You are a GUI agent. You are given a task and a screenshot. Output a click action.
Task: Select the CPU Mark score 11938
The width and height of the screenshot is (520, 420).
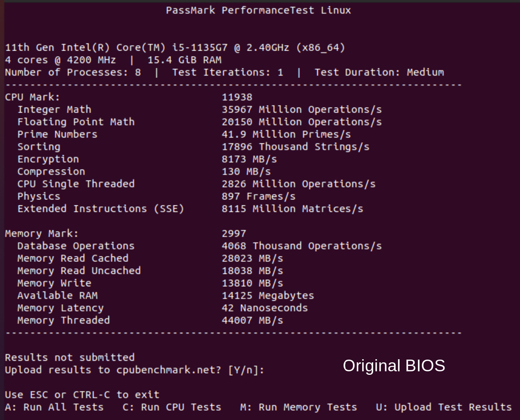[x=237, y=97]
